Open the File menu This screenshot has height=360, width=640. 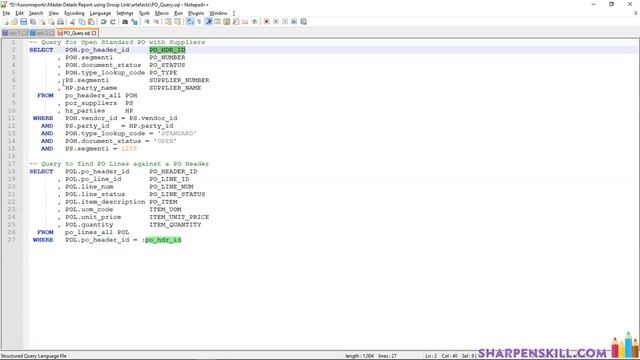pos(6,13)
